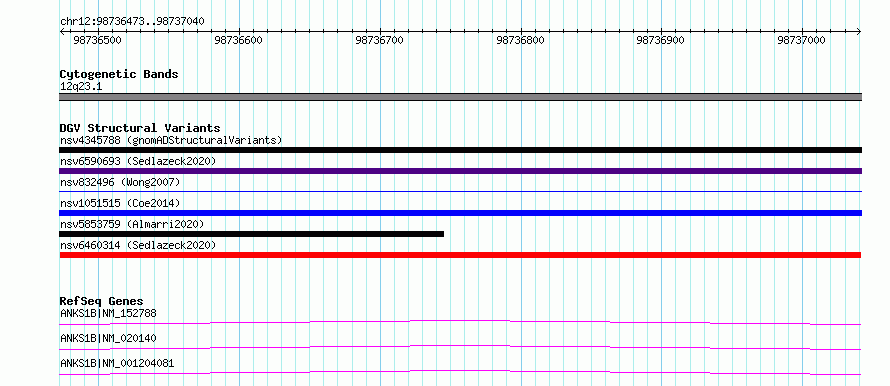Click the red bar for nsv6460314
Viewport: 890px width, 386px height.
(x=460, y=255)
